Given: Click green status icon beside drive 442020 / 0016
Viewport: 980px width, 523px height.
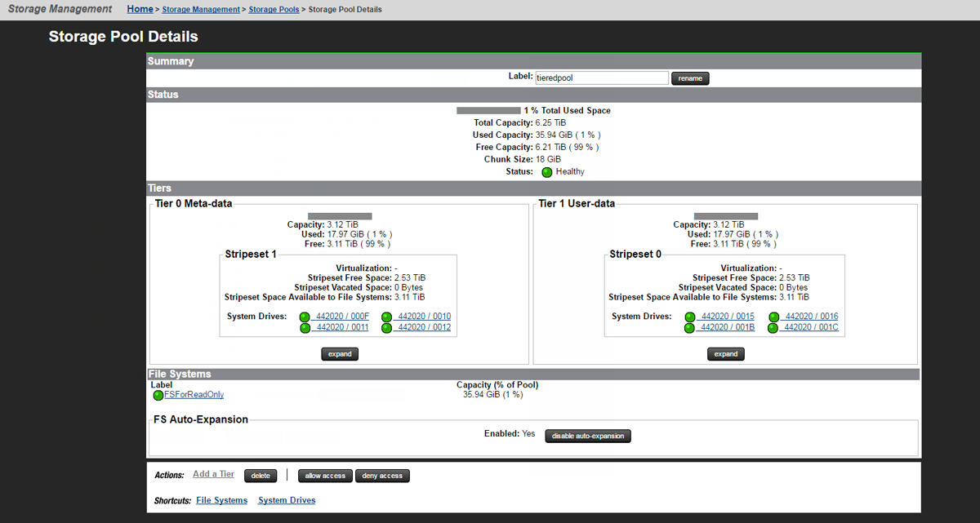Looking at the screenshot, I should [774, 317].
